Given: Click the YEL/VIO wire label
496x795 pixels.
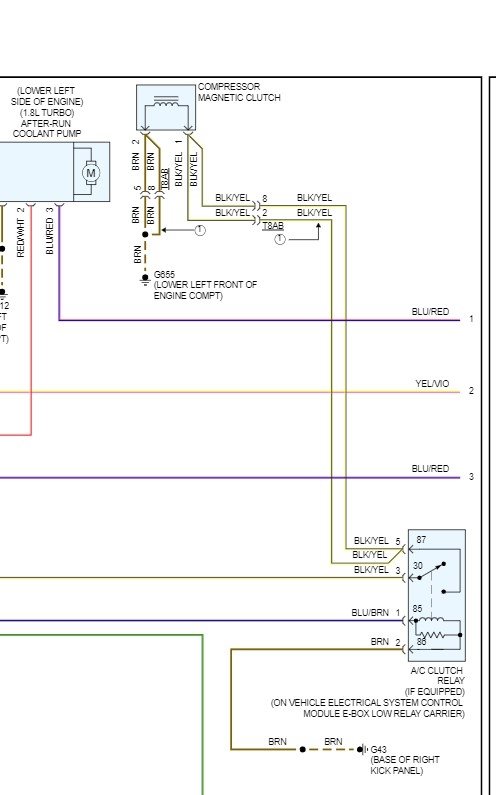Looking at the screenshot, I should point(432,384).
